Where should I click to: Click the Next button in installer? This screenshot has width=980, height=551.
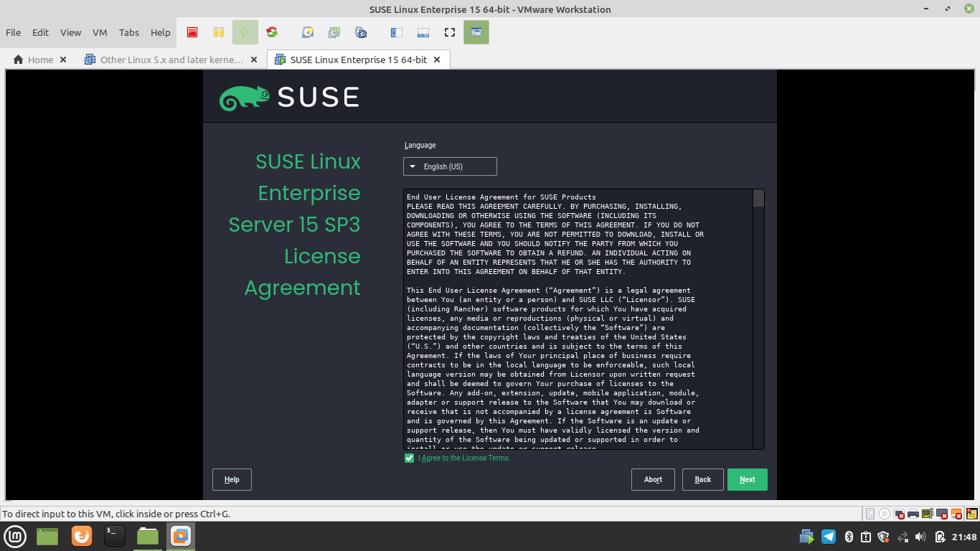pyautogui.click(x=748, y=479)
